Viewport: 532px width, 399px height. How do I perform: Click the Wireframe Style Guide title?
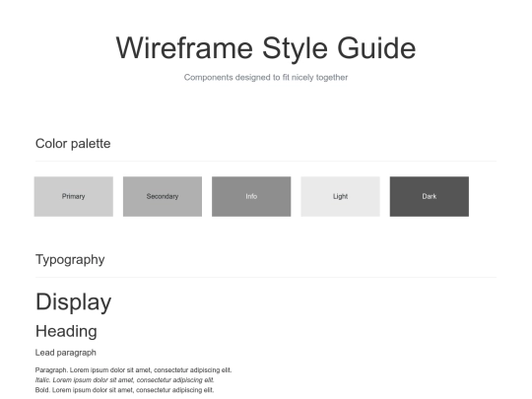pos(266,48)
